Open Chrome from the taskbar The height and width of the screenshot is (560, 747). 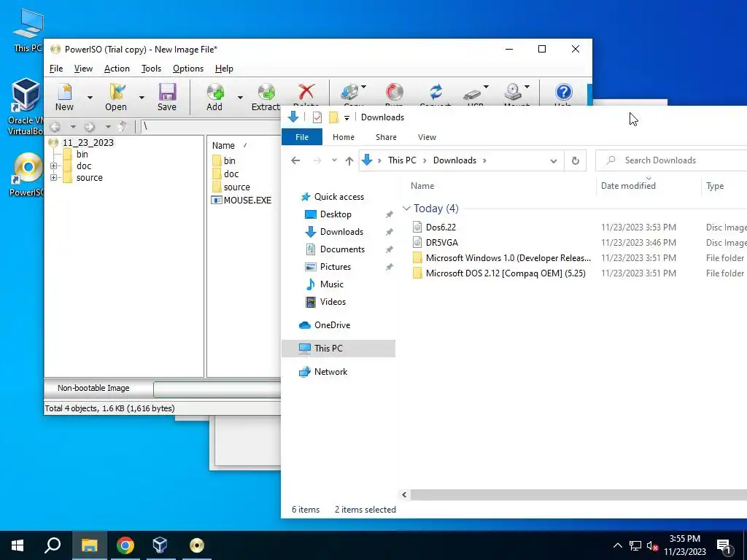[x=125, y=545]
